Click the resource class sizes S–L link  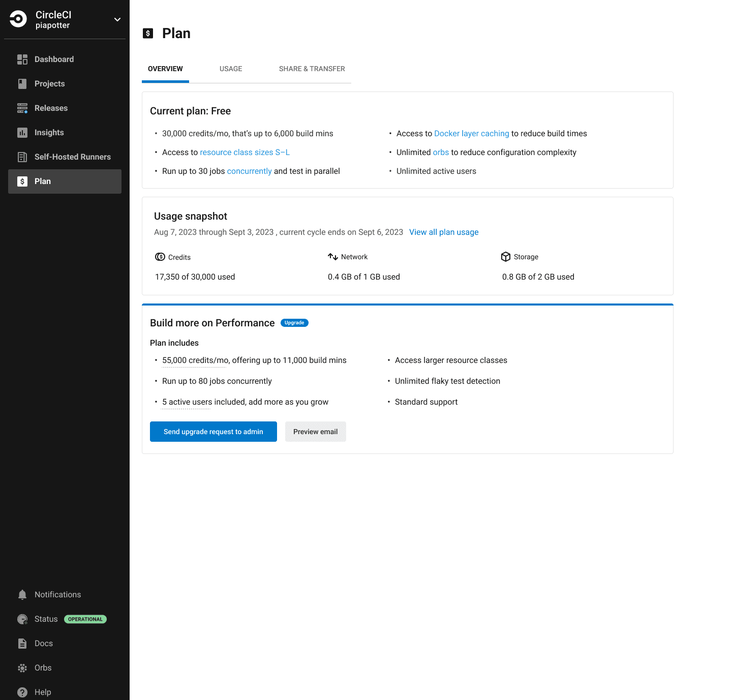coord(245,153)
